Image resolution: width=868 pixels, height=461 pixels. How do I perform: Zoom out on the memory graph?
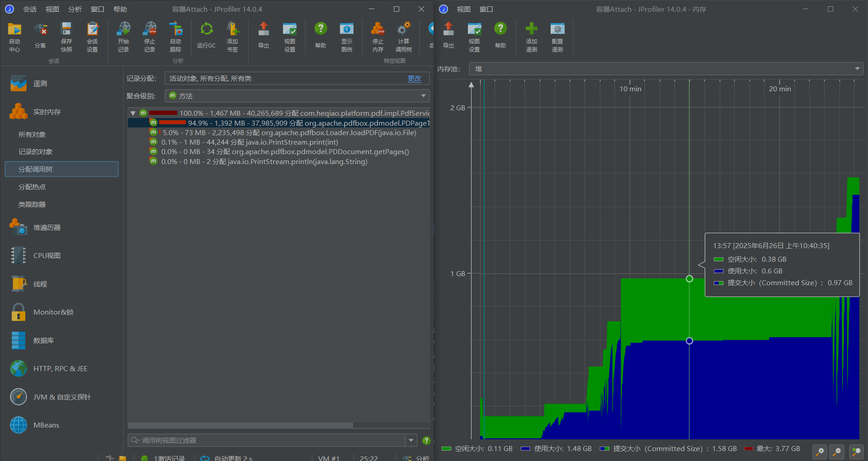(x=837, y=452)
